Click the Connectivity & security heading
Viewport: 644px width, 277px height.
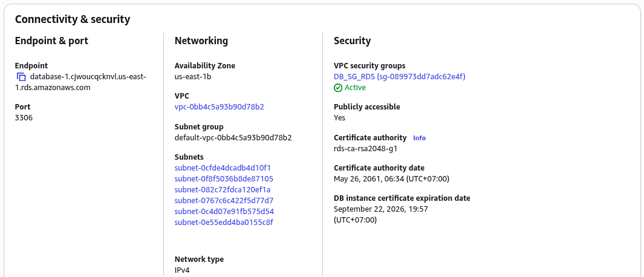tap(73, 19)
